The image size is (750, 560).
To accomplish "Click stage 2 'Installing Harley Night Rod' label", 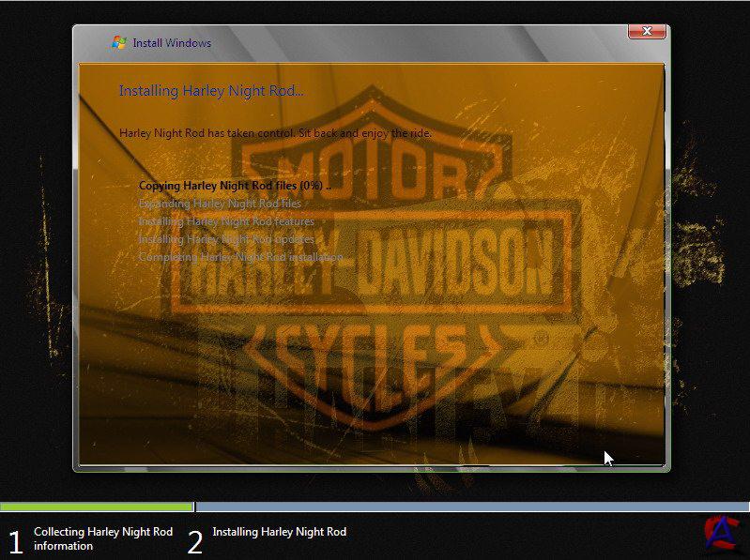I will click(x=280, y=532).
